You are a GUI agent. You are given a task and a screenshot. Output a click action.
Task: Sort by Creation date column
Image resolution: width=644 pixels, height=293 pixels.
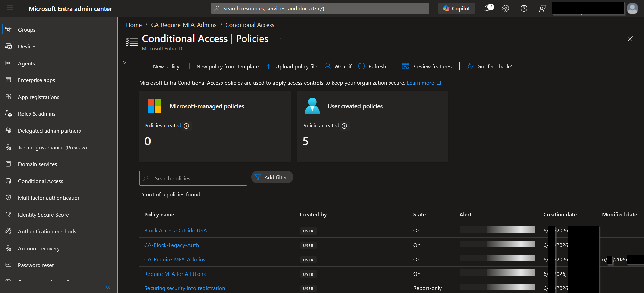[560, 215]
